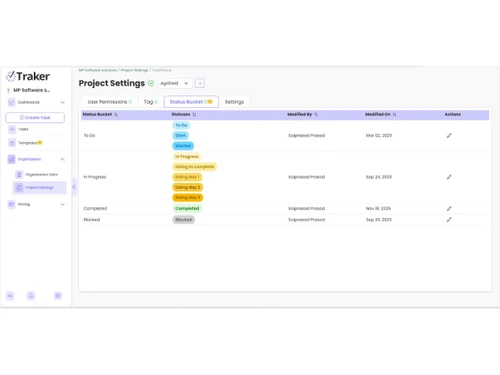This screenshot has height=375, width=500.
Task: Click the Completed bucket name cell
Action: click(x=95, y=209)
